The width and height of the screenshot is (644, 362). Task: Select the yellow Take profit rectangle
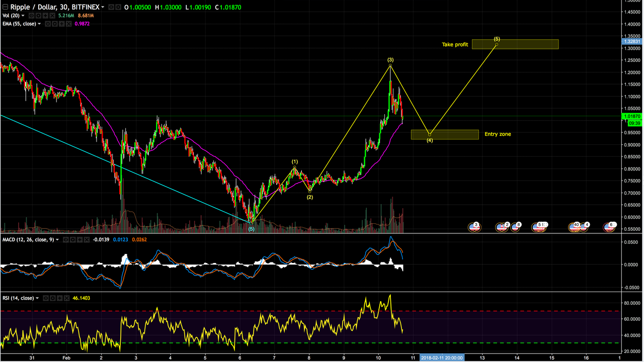[515, 44]
